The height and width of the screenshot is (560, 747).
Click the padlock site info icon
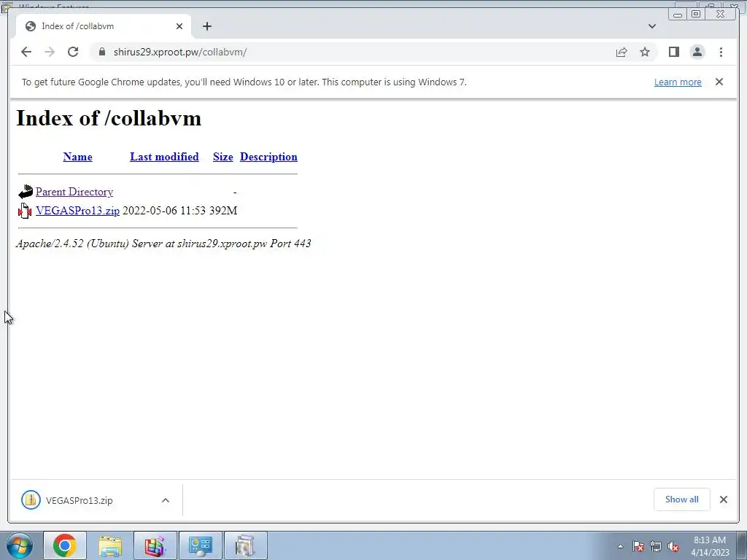coord(101,52)
